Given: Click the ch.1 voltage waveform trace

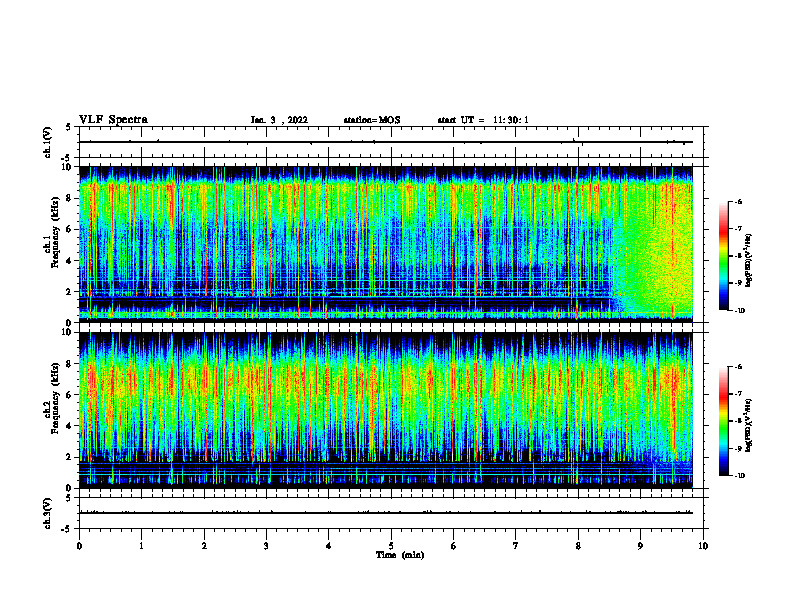Looking at the screenshot, I should point(386,142).
